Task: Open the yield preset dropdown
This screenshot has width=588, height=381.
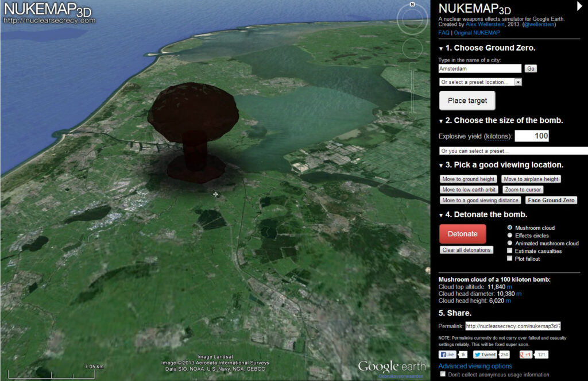Action: coord(513,151)
